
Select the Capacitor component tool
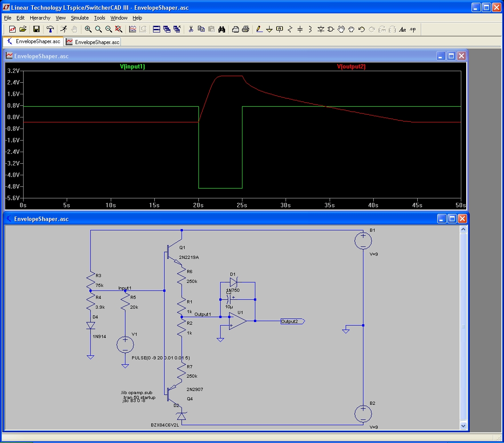point(300,29)
